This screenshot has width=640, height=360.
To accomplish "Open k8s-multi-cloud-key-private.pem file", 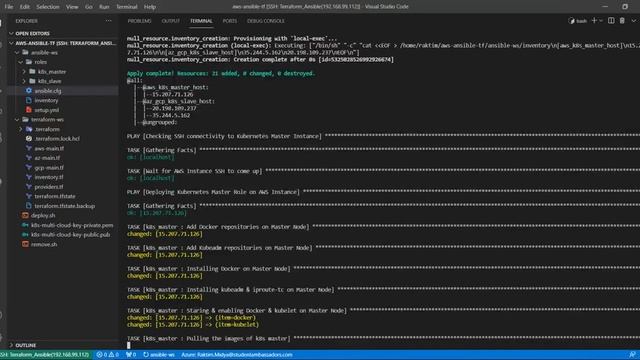I will pyautogui.click(x=72, y=225).
